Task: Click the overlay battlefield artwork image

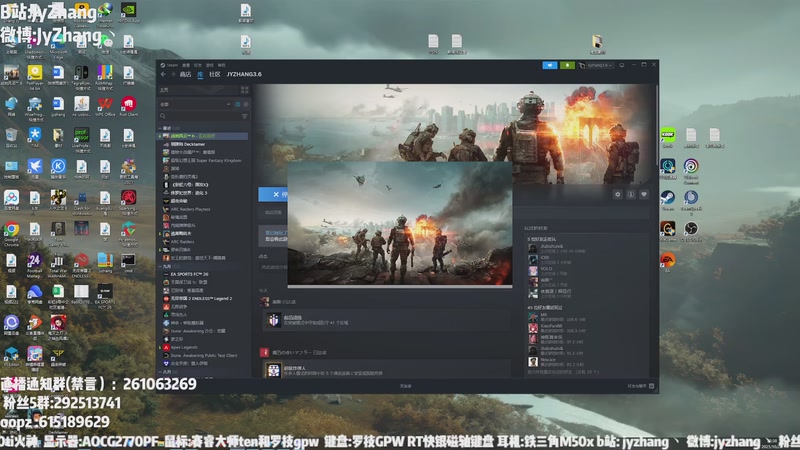Action: (x=400, y=224)
